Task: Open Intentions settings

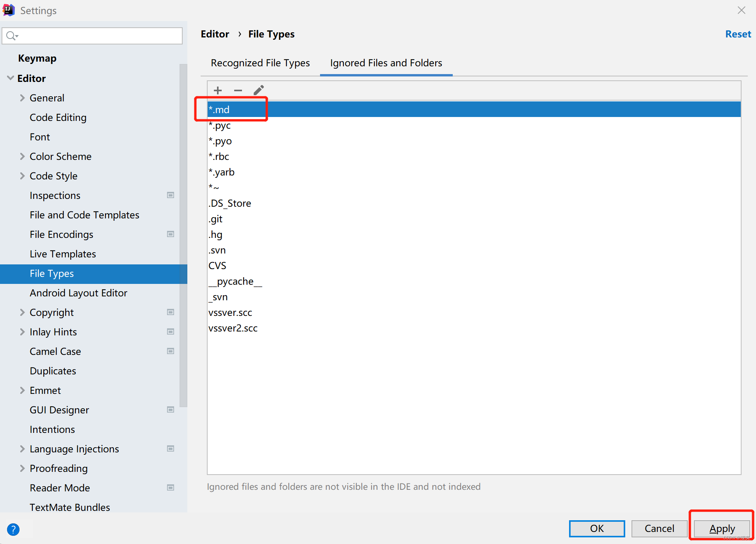Action: pos(52,429)
